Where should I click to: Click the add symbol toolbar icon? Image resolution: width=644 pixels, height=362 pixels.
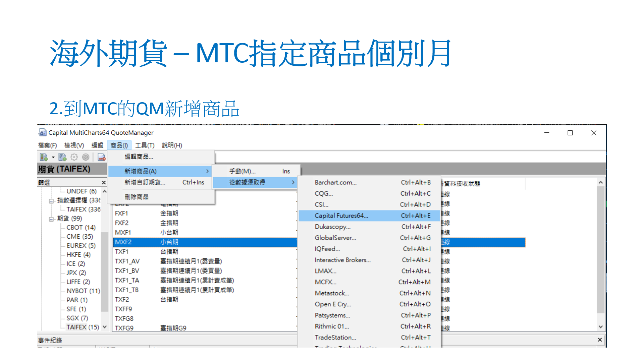(44, 157)
